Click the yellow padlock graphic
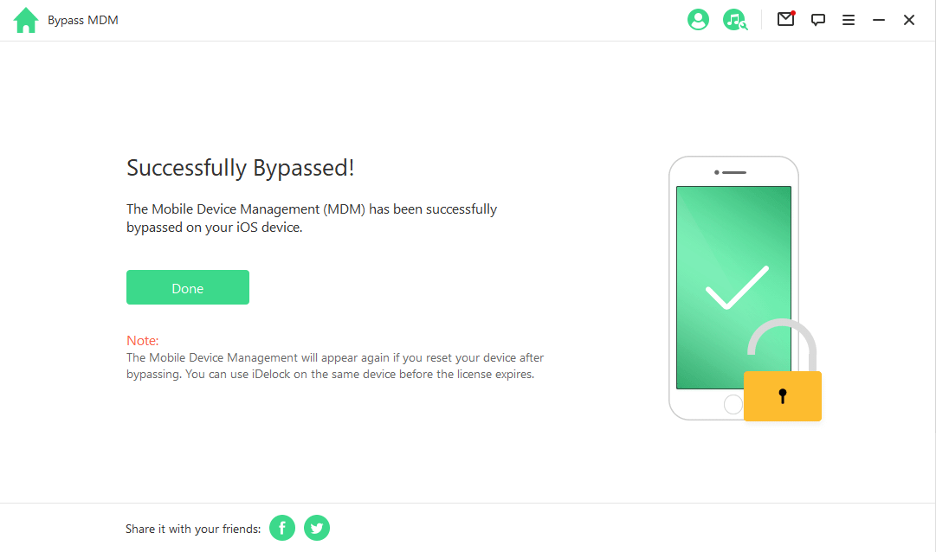The image size is (936, 552). click(x=782, y=394)
